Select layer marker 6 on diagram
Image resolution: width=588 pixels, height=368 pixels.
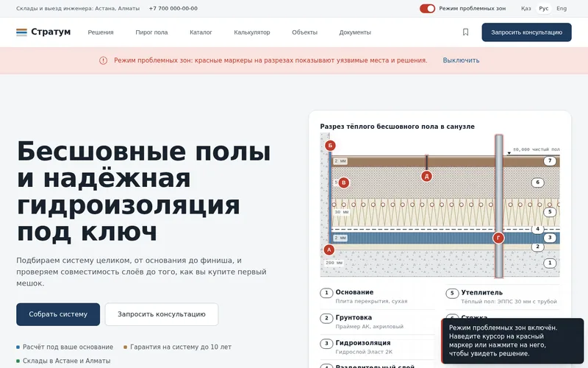tap(538, 183)
